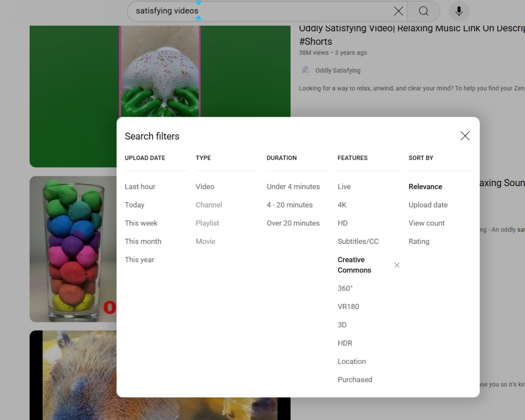Click inside the satisfying videos search field

click(262, 11)
